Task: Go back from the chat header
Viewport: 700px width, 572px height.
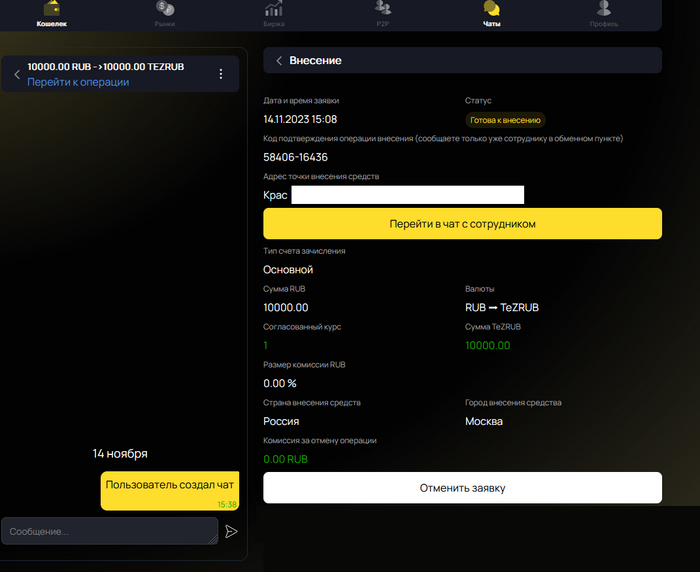Action: pos(17,75)
